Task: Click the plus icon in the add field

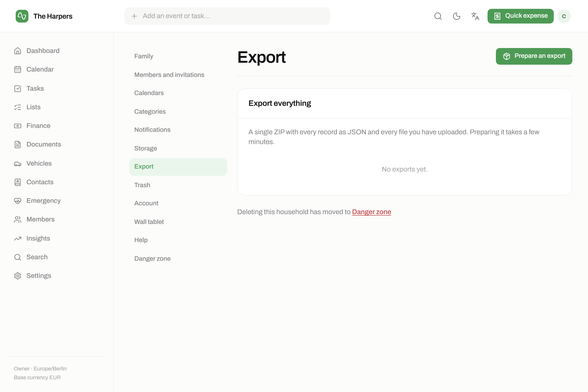Action: click(134, 16)
